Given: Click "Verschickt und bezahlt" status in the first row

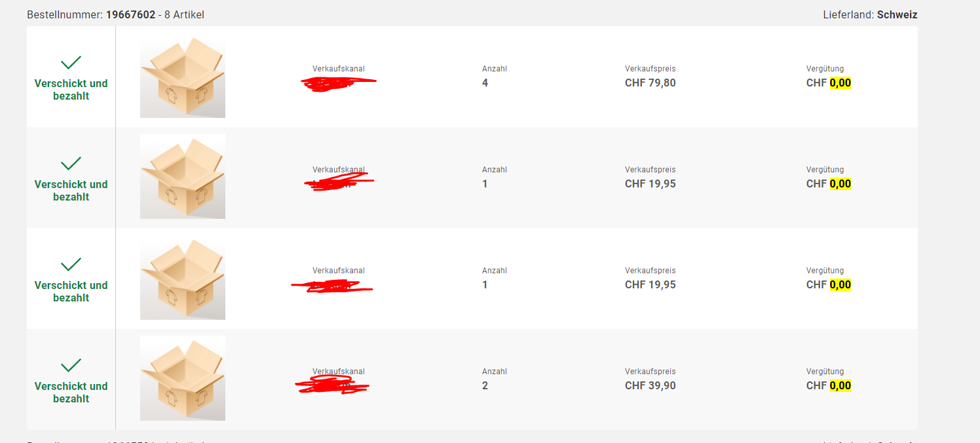Looking at the screenshot, I should coord(71,90).
